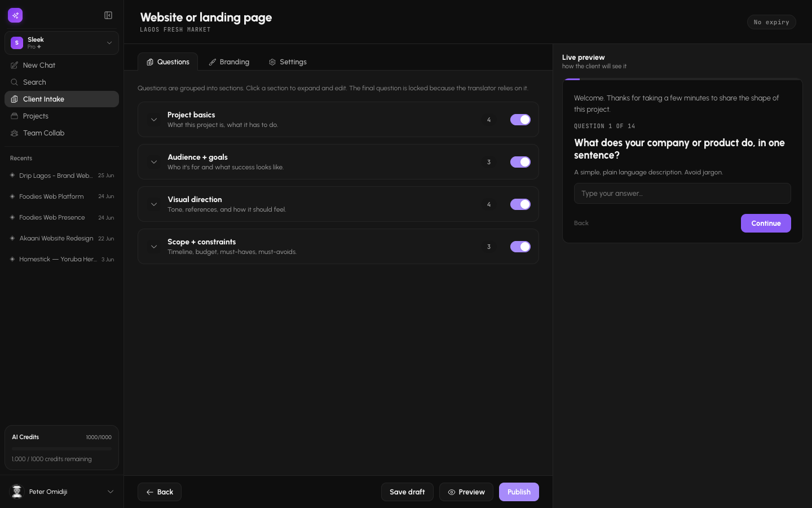Click the Type your answer input field
This screenshot has width=812, height=508.
(682, 194)
